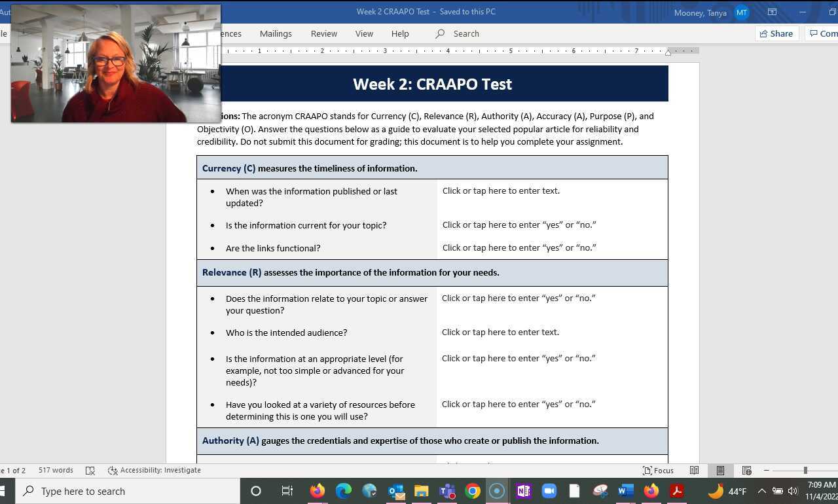
Task: Open the Mailings ribbon tab
Action: (x=276, y=33)
